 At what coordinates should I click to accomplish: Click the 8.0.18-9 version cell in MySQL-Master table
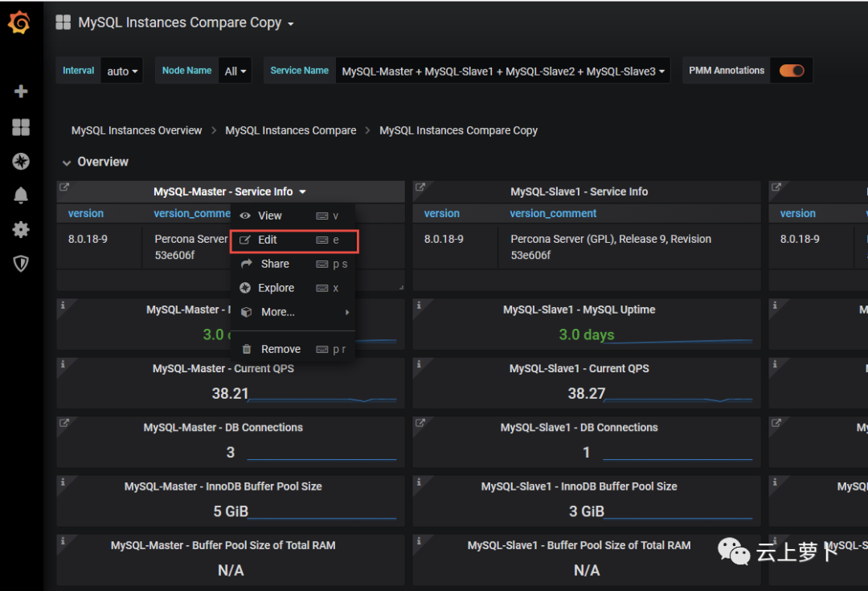click(88, 239)
